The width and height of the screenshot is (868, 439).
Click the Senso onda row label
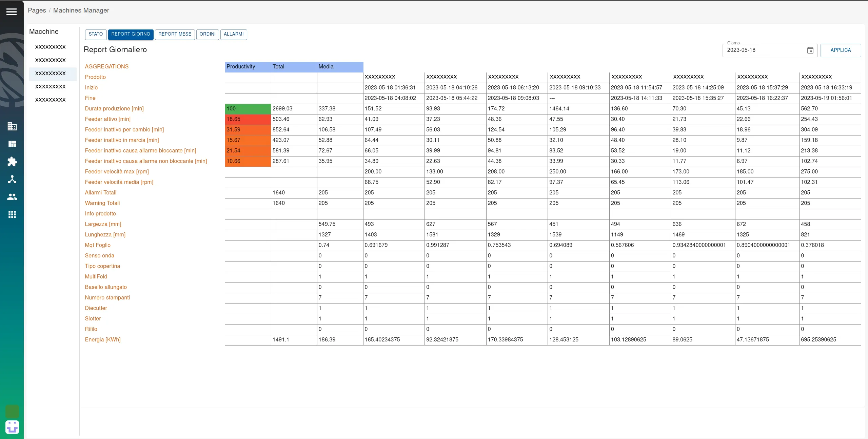coord(99,256)
